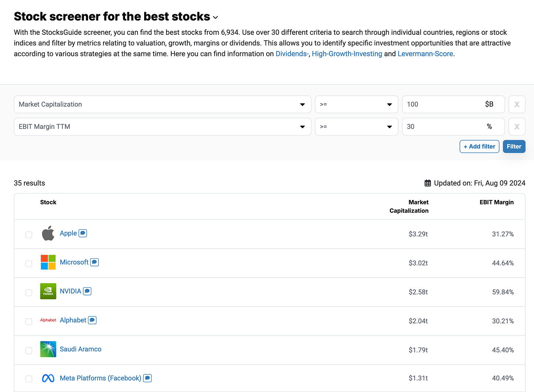Open the Dividends- link
Viewport: 534px width, 392px height.
[292, 54]
